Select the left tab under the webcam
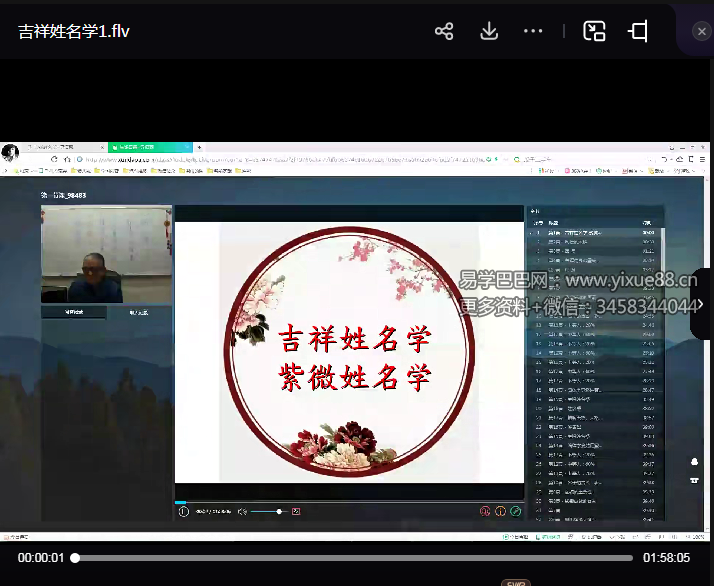Screen dimensions: 714x586 point(74,312)
